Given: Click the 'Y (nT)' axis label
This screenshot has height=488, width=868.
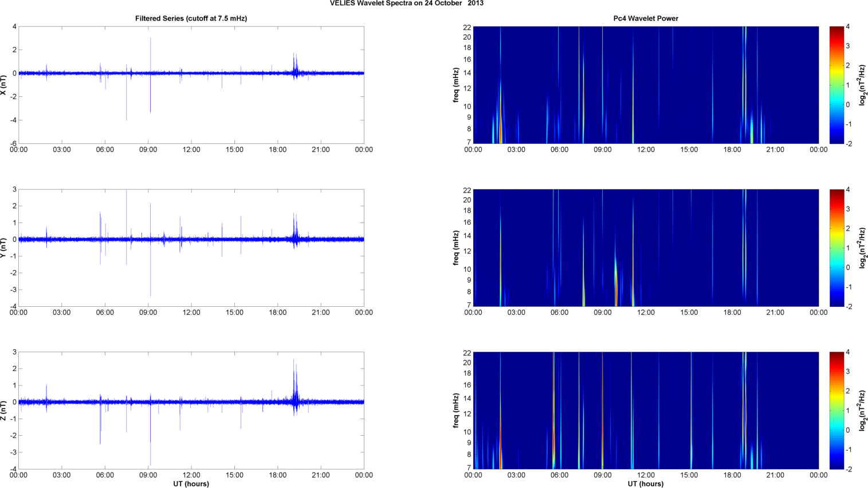Looking at the screenshot, I should tap(3, 248).
